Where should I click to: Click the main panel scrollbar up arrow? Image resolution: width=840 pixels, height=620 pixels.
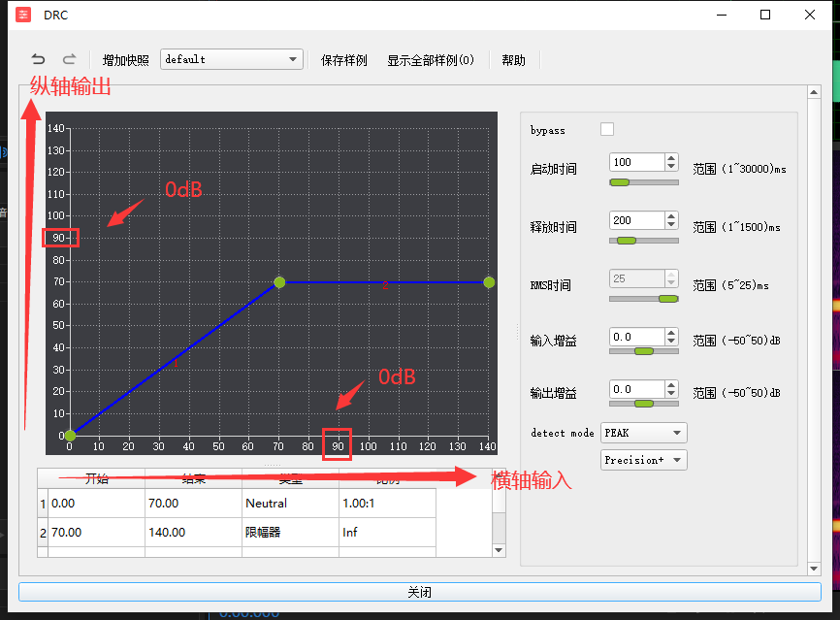coord(814,92)
